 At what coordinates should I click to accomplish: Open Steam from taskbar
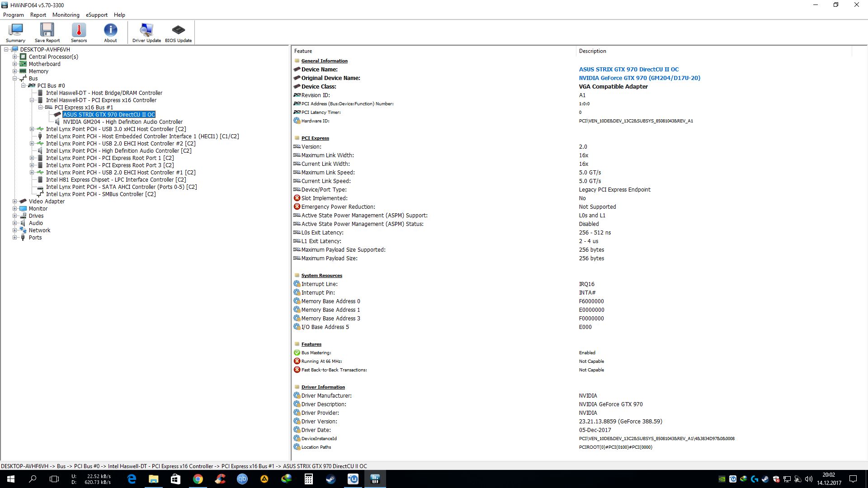pos(331,479)
